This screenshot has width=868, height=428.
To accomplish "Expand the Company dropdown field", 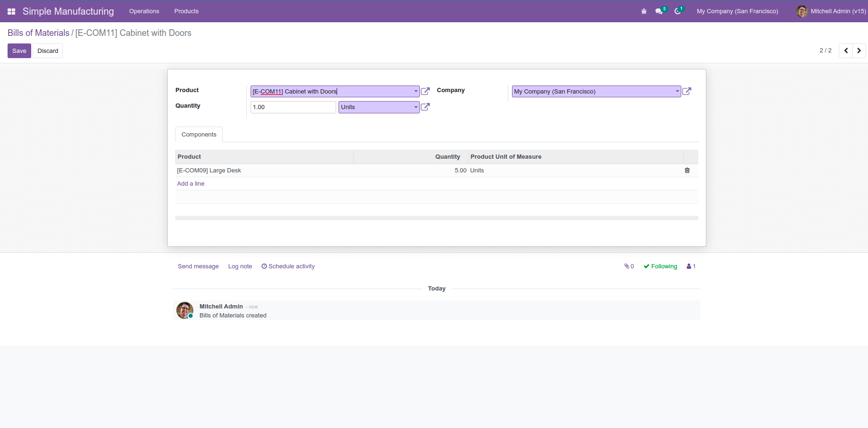I will (x=677, y=91).
